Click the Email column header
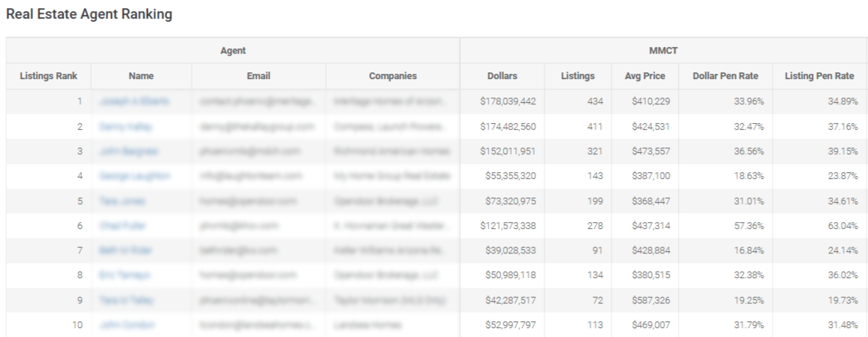This screenshot has width=868, height=337. 259,76
